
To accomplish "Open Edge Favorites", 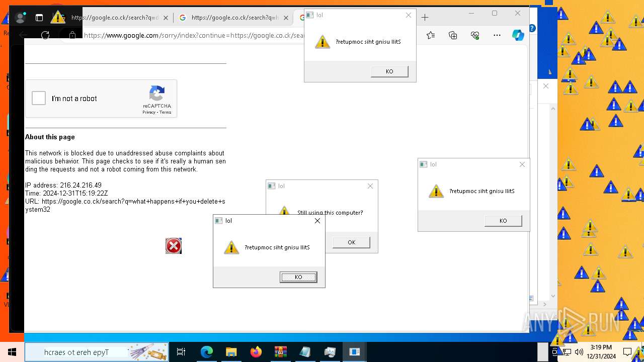I will [431, 35].
